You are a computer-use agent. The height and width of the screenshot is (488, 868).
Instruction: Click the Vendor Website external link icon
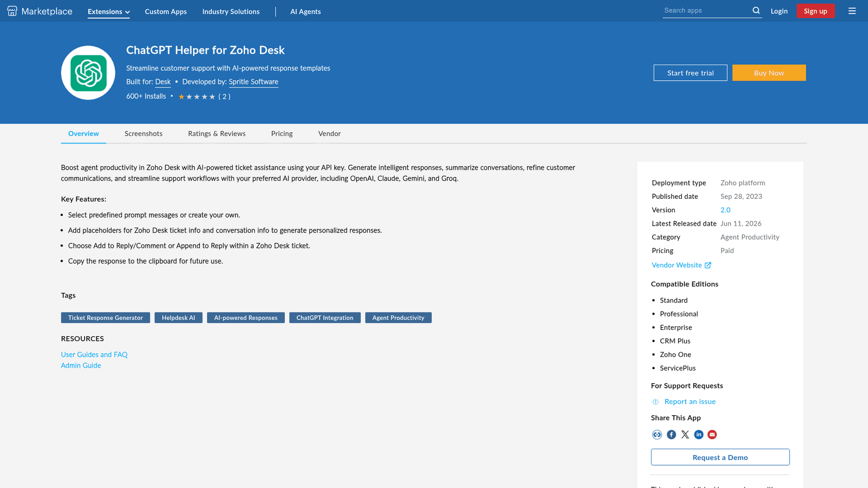(x=708, y=265)
